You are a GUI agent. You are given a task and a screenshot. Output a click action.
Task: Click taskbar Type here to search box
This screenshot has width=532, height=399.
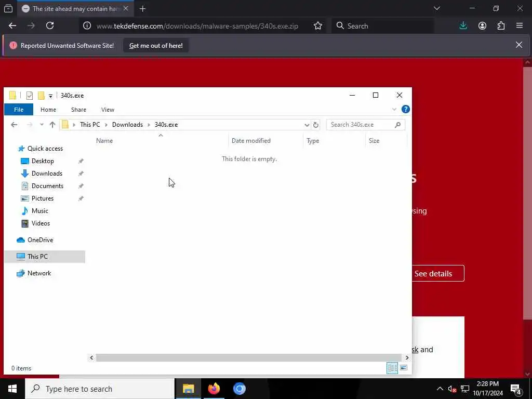pyautogui.click(x=100, y=389)
